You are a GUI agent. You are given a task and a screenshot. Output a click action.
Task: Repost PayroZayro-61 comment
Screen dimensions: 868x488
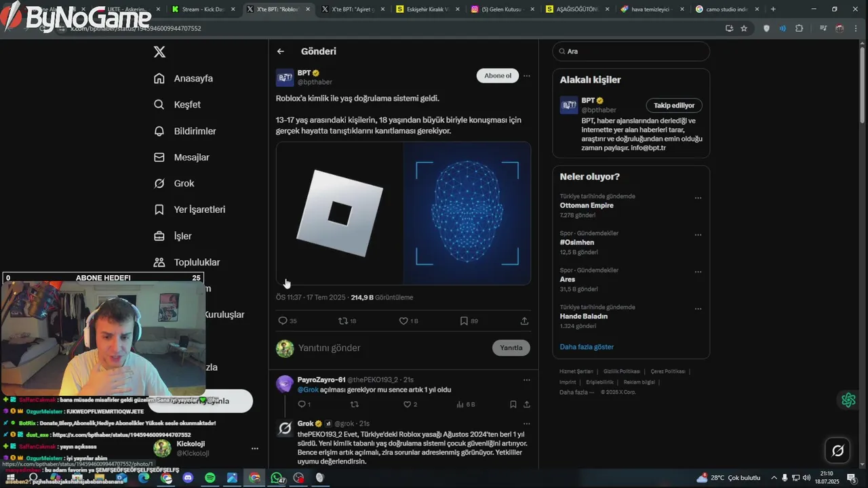354,405
